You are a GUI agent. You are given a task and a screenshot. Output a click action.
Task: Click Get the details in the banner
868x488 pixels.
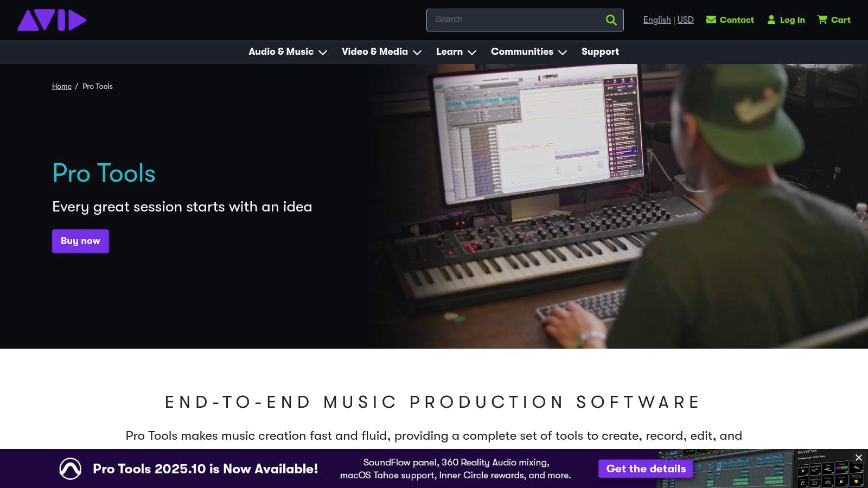646,468
